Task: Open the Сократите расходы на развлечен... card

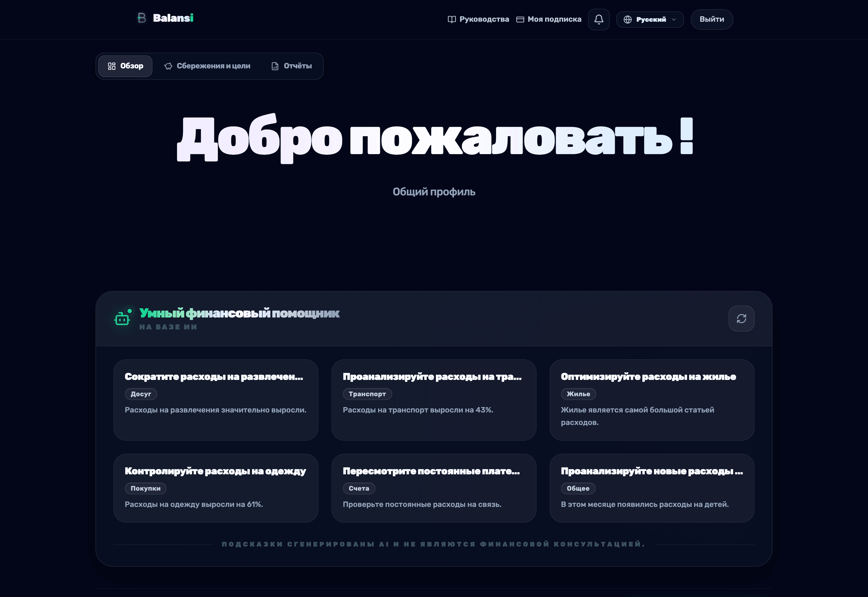Action: click(216, 400)
